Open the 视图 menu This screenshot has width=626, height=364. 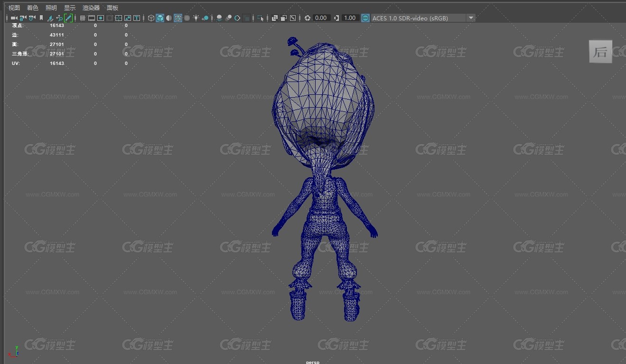coord(14,8)
